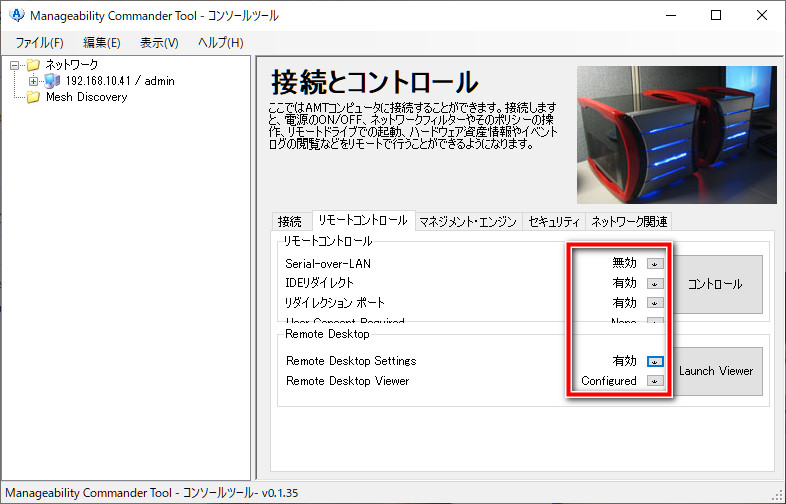Open the リダイレクション ポート dropdown arrow
The height and width of the screenshot is (504, 786).
point(655,303)
